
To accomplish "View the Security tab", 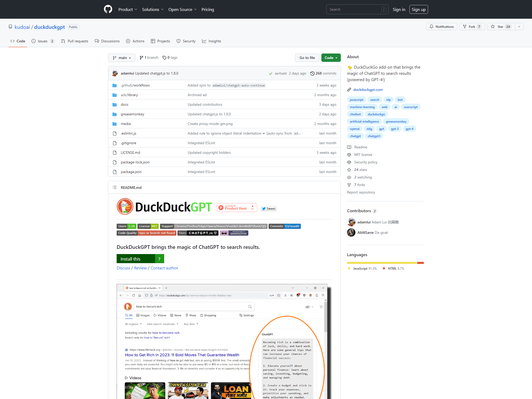I will 186,41.
